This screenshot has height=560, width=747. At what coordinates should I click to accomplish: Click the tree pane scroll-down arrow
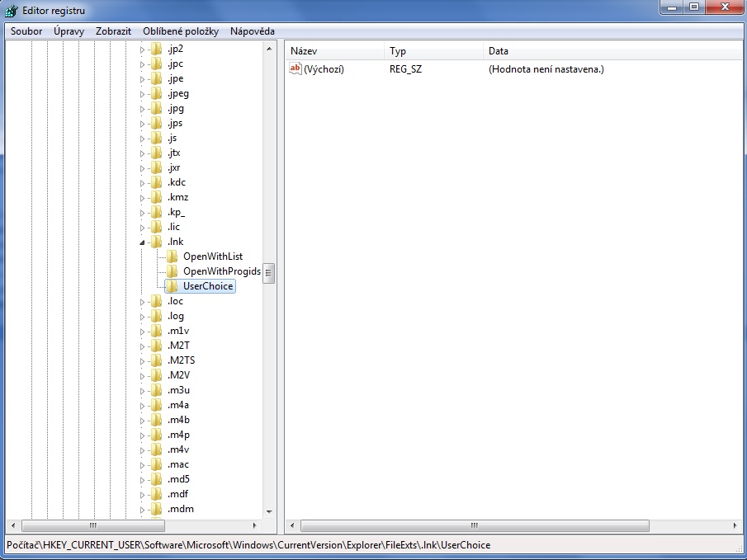(x=269, y=511)
